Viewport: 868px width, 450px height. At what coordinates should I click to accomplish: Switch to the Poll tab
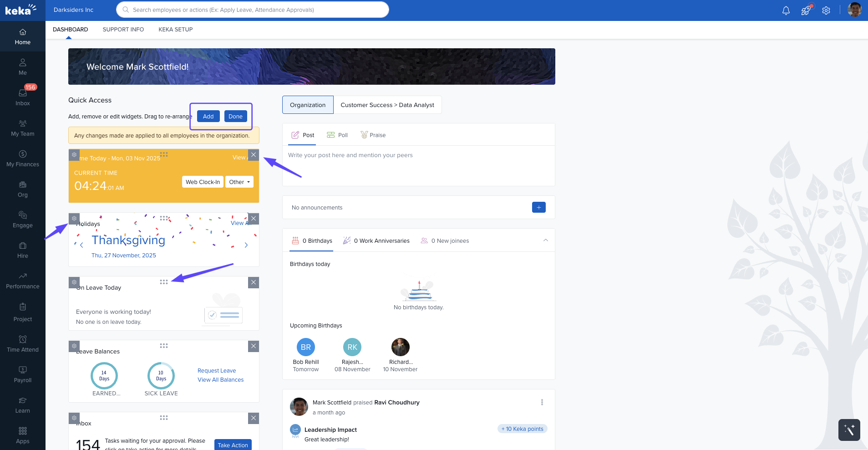[337, 135]
